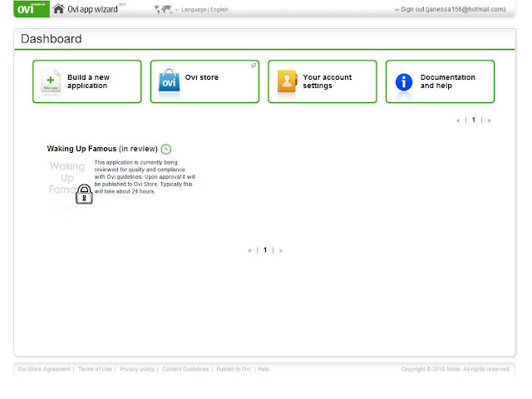
Task: Open Privacy policy footer link
Action: coord(136,369)
